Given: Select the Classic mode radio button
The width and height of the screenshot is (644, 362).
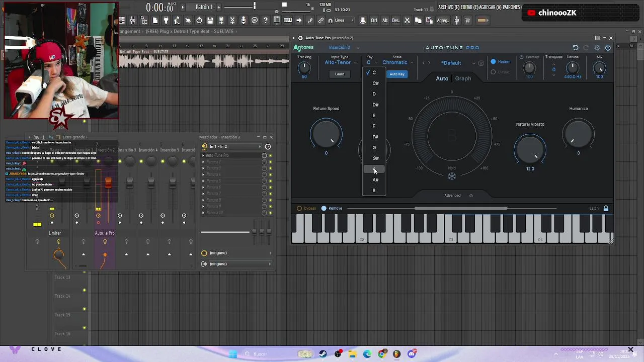Looking at the screenshot, I should tap(493, 72).
